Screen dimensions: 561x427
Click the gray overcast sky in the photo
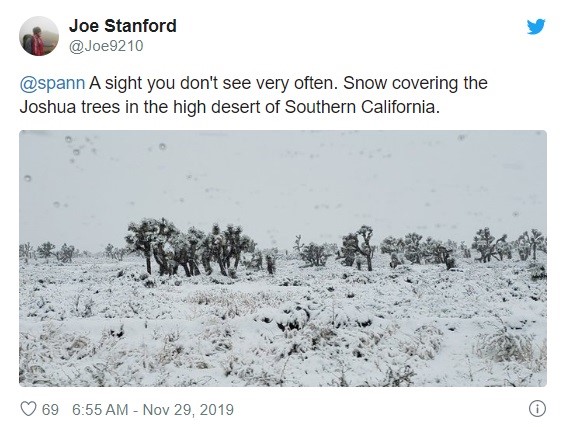click(283, 179)
